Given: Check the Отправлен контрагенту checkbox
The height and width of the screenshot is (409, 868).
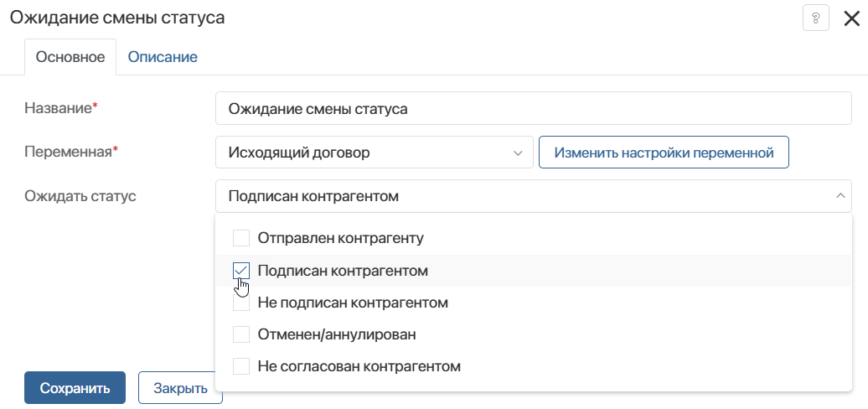Looking at the screenshot, I should coord(240,239).
